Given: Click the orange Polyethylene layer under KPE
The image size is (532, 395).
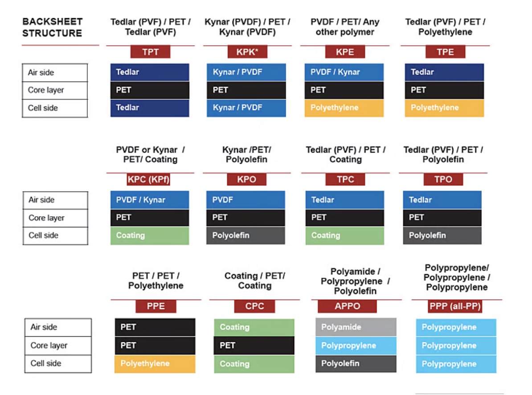Looking at the screenshot, I should coord(344,108).
